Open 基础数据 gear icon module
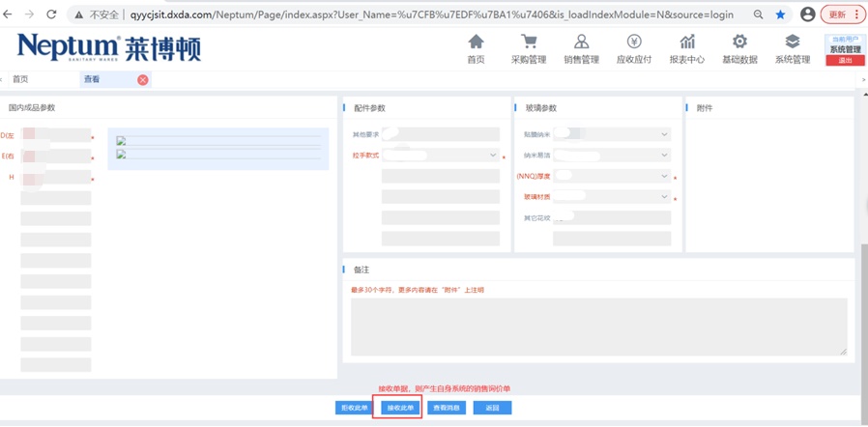Viewport: 868px width, 427px height. pyautogui.click(x=739, y=49)
